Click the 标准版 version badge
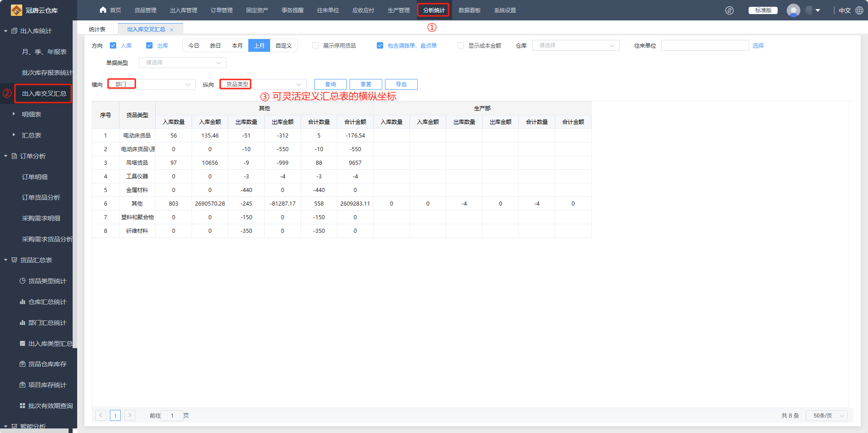868x433 pixels. 763,10
